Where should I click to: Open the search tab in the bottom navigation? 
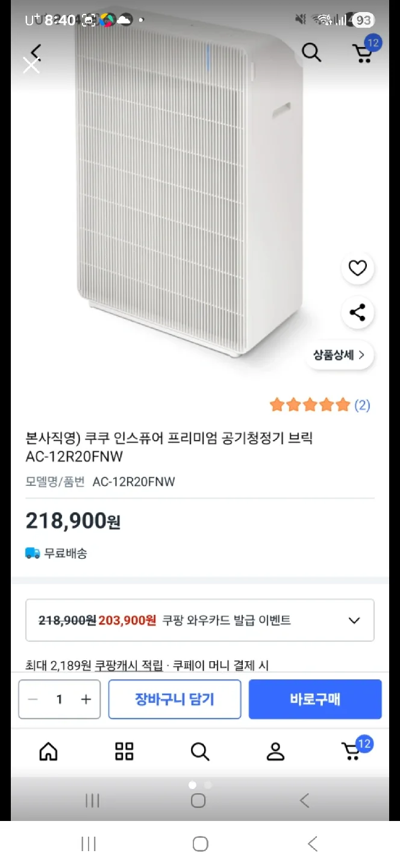pos(199,751)
